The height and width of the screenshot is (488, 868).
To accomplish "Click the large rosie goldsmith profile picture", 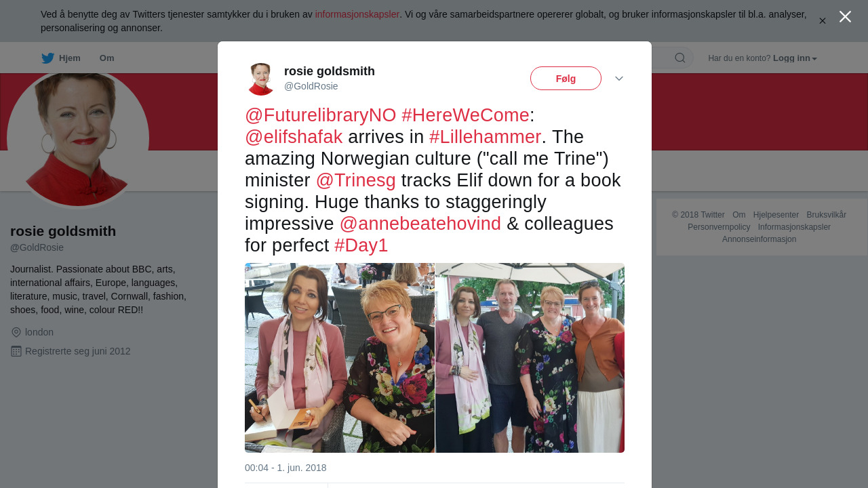I will (x=78, y=139).
